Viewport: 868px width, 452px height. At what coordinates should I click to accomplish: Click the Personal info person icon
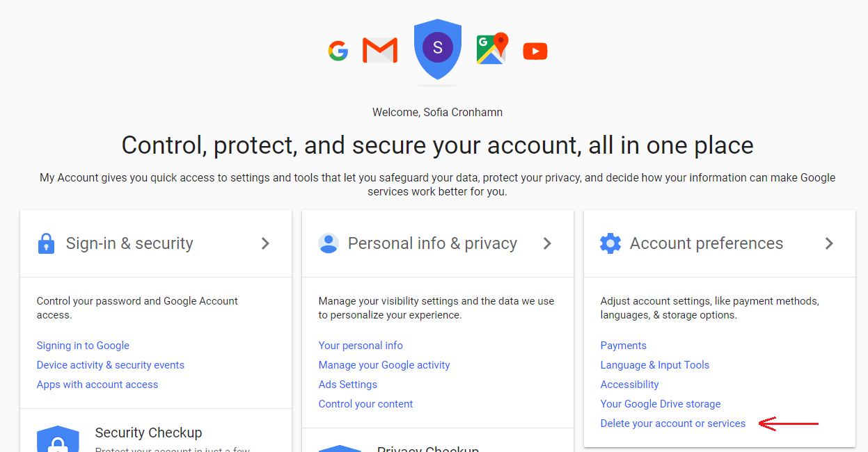click(x=328, y=243)
